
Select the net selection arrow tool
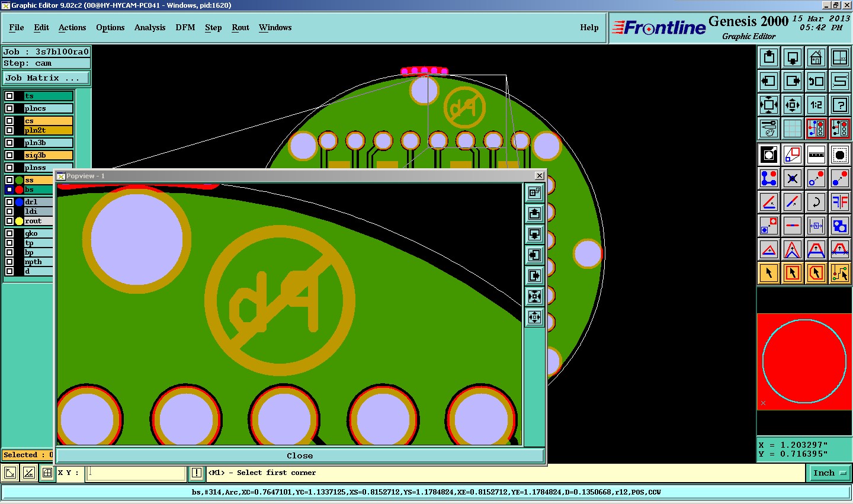[840, 273]
